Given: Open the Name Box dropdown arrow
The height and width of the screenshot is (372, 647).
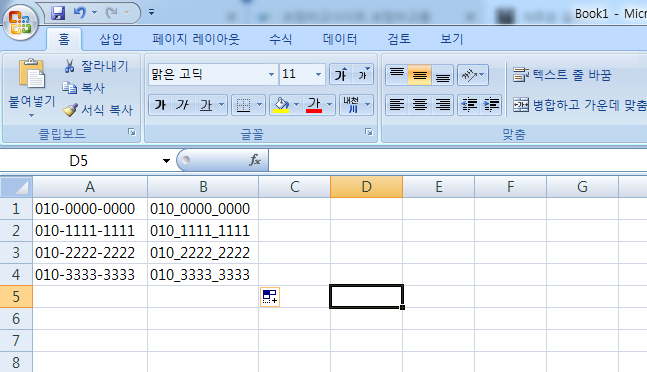Looking at the screenshot, I should coord(166,160).
